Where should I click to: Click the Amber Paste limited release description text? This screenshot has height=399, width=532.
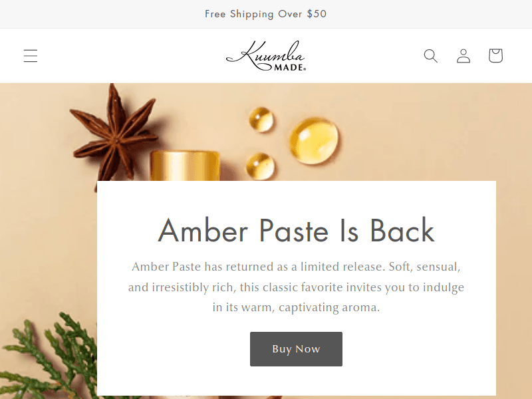click(296, 287)
